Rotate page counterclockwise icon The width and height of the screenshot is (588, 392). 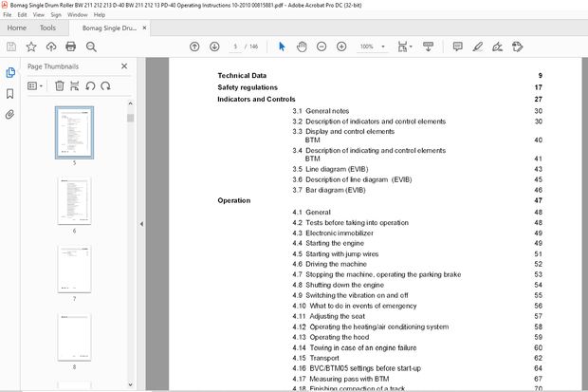tap(90, 86)
